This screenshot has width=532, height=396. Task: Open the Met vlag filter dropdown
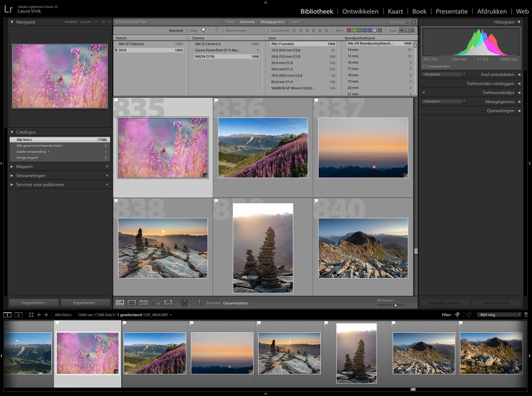click(x=499, y=315)
